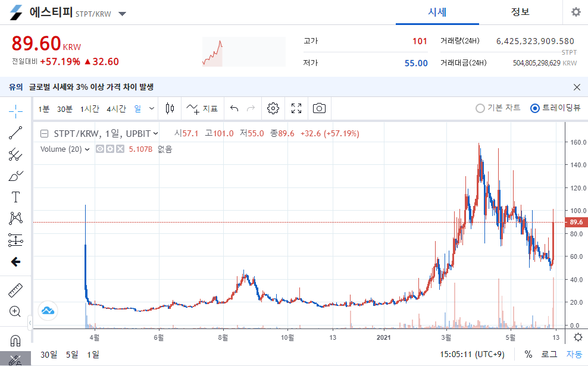Click the +57.19% change value

click(x=60, y=62)
